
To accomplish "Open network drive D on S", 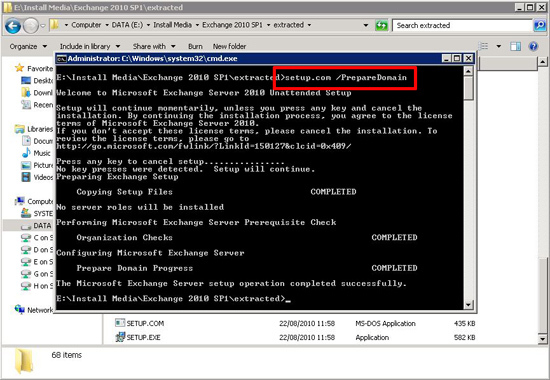I will [x=37, y=250].
